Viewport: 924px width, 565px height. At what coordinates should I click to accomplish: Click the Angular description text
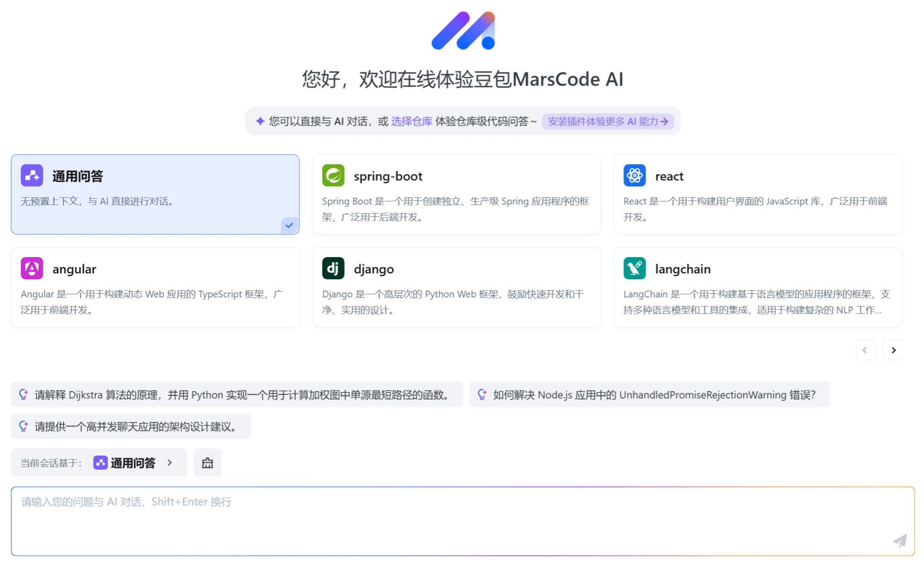tap(152, 302)
